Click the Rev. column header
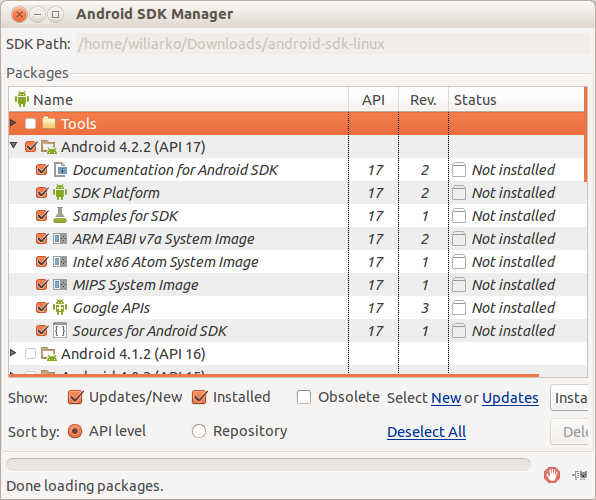Image resolution: width=596 pixels, height=500 pixels. click(423, 100)
